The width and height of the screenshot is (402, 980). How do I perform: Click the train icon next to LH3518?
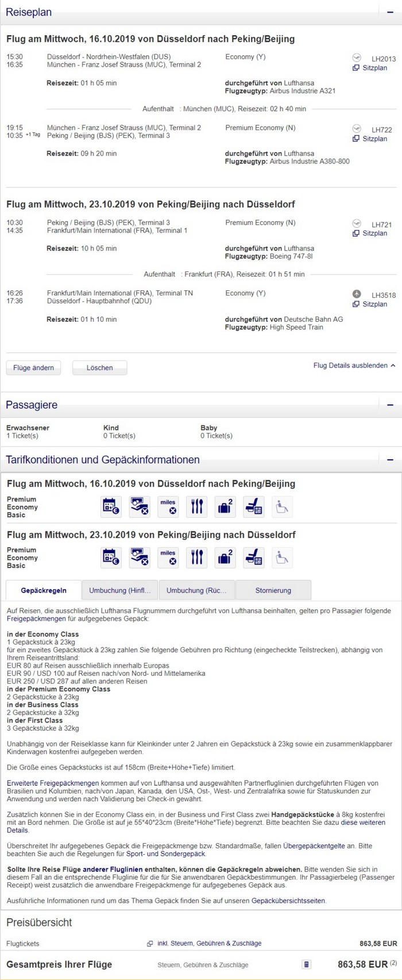click(357, 294)
